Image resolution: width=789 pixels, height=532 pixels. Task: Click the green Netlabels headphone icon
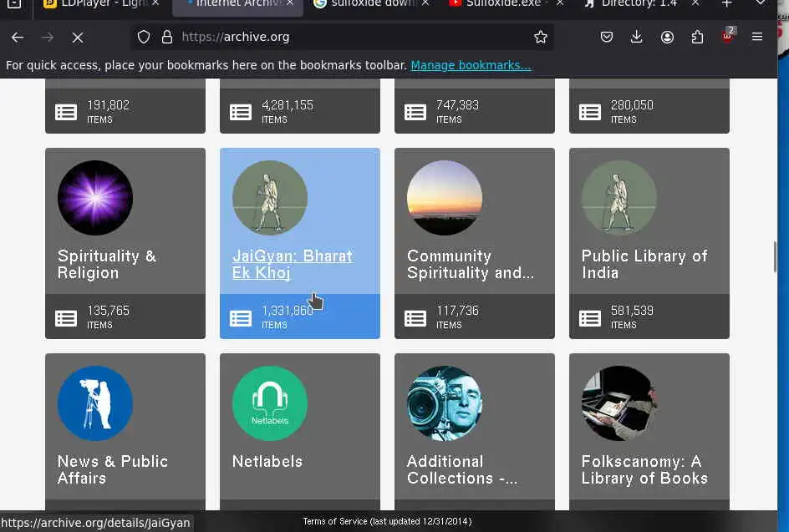[x=270, y=403]
